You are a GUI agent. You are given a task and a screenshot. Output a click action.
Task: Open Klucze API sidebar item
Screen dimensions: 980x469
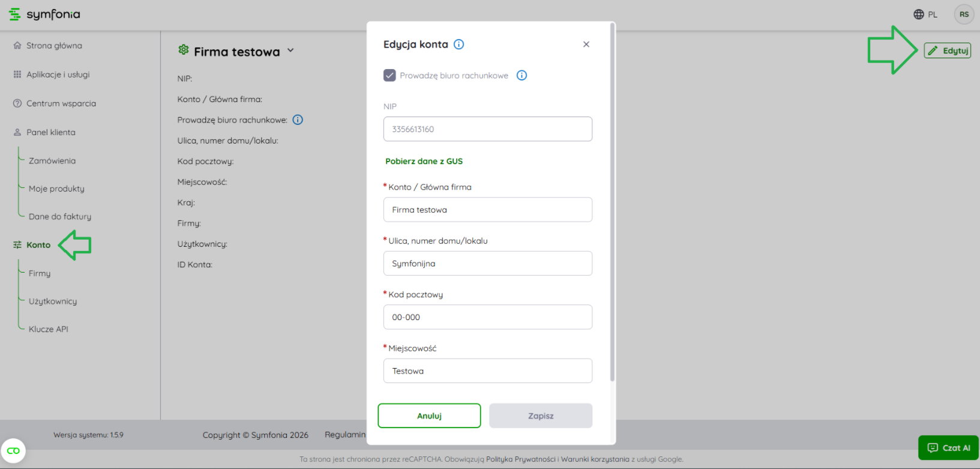48,329
